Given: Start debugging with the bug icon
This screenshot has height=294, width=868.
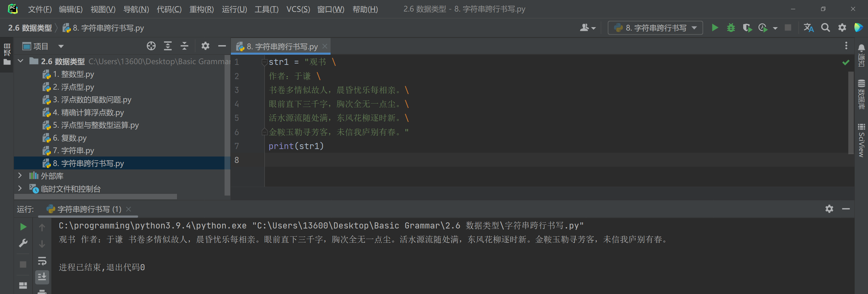Looking at the screenshot, I should tap(731, 28).
